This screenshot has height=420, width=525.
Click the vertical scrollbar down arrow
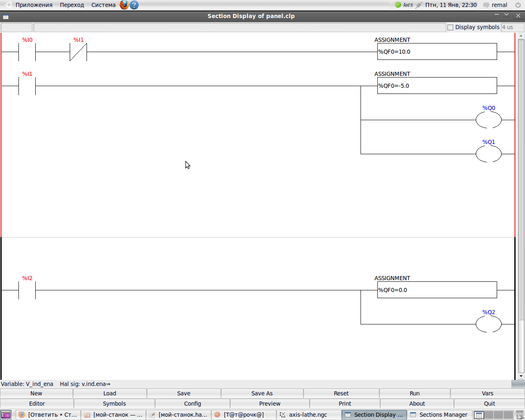pyautogui.click(x=521, y=376)
